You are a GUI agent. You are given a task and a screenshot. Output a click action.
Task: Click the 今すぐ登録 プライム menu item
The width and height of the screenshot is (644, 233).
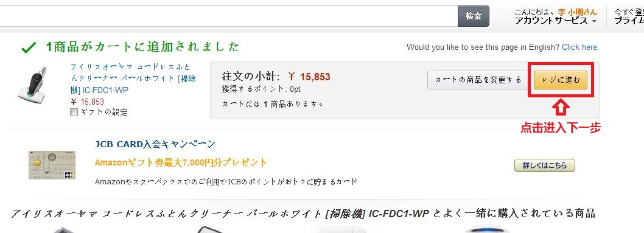coord(629,16)
